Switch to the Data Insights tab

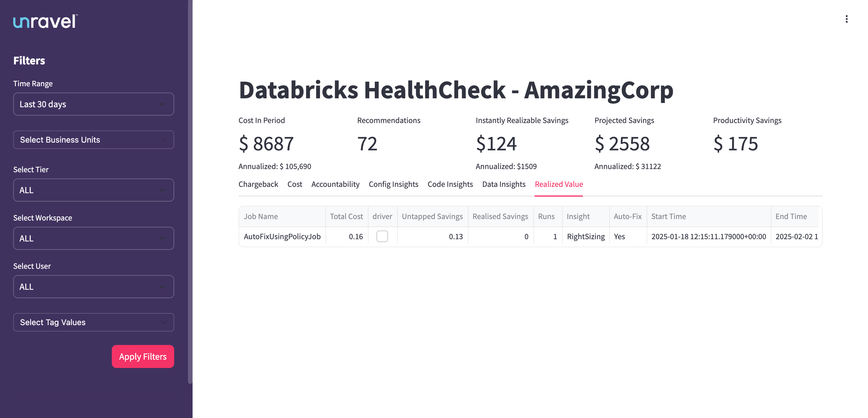(504, 184)
